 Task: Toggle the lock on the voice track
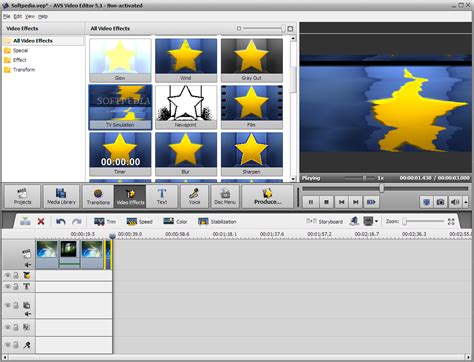pyautogui.click(x=16, y=345)
